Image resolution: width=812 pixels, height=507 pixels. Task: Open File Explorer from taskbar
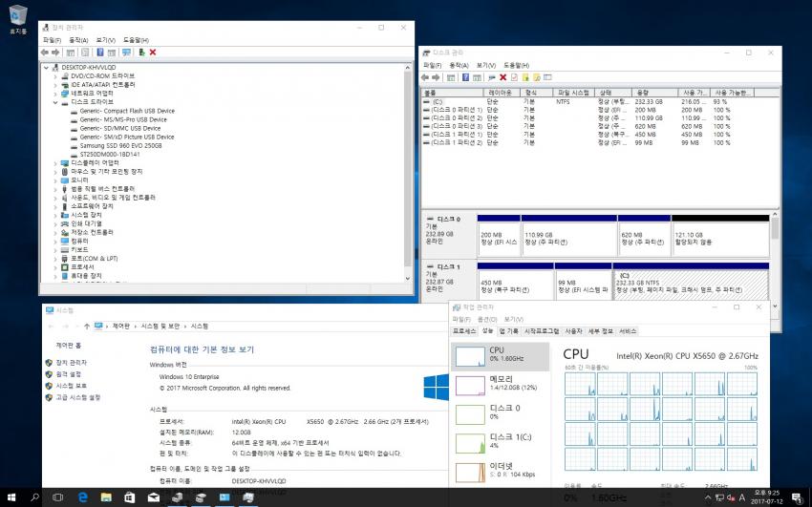(x=106, y=497)
